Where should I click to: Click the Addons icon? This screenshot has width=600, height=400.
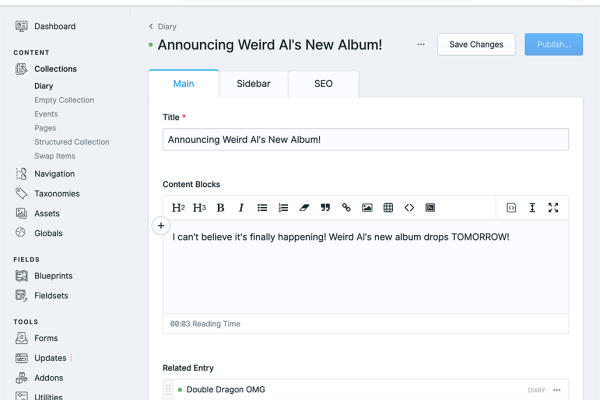tap(21, 378)
